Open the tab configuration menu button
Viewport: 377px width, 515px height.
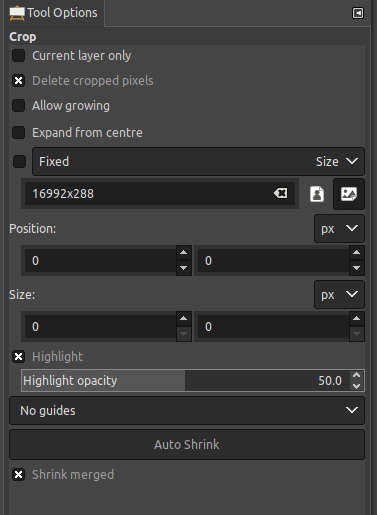(x=358, y=13)
